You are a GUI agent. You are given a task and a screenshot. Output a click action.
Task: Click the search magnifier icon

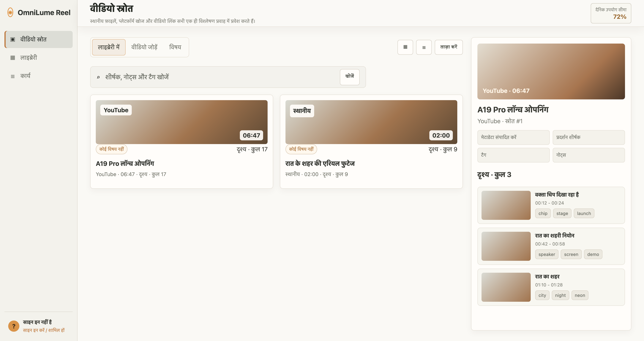coord(98,77)
